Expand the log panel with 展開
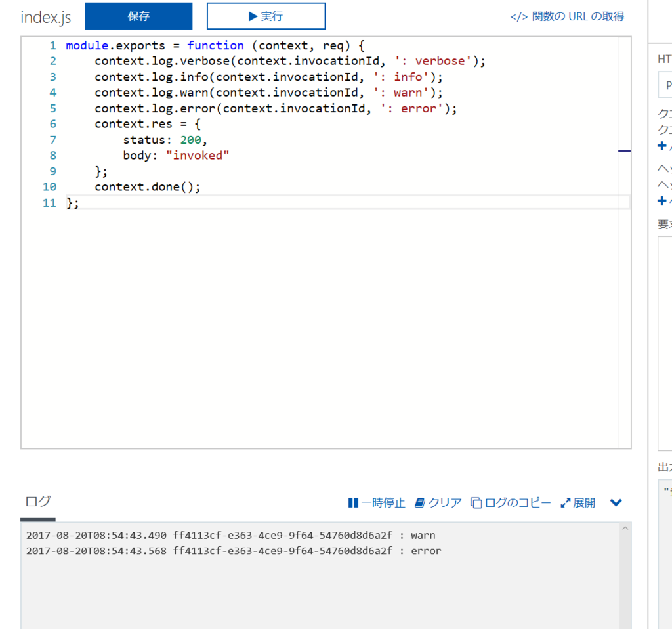Image resolution: width=672 pixels, height=629 pixels. click(x=577, y=502)
